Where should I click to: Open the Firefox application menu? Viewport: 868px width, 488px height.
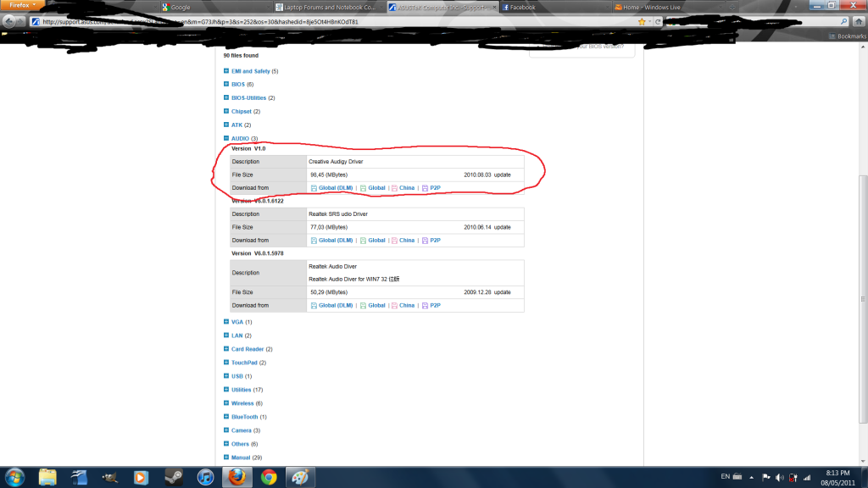coord(22,5)
